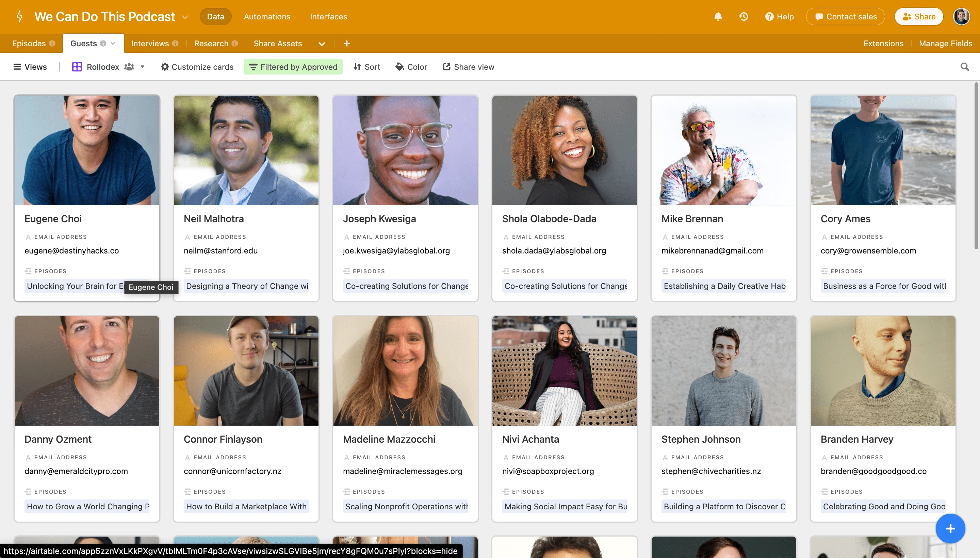The height and width of the screenshot is (558, 980).
Task: Click the notifications bell icon
Action: (x=718, y=16)
